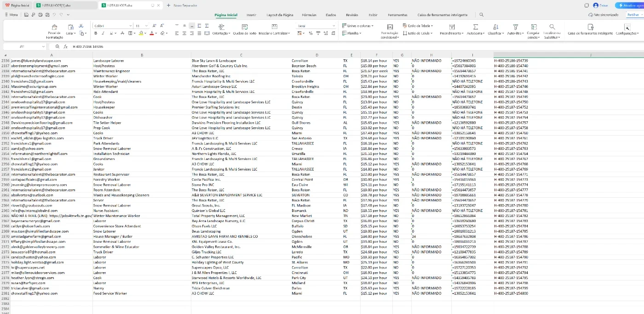Switch to the Fórmulas ribbon tab

309,15
